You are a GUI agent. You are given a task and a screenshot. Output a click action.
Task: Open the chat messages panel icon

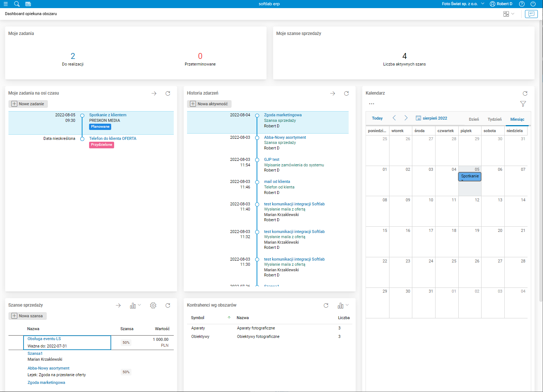531,14
